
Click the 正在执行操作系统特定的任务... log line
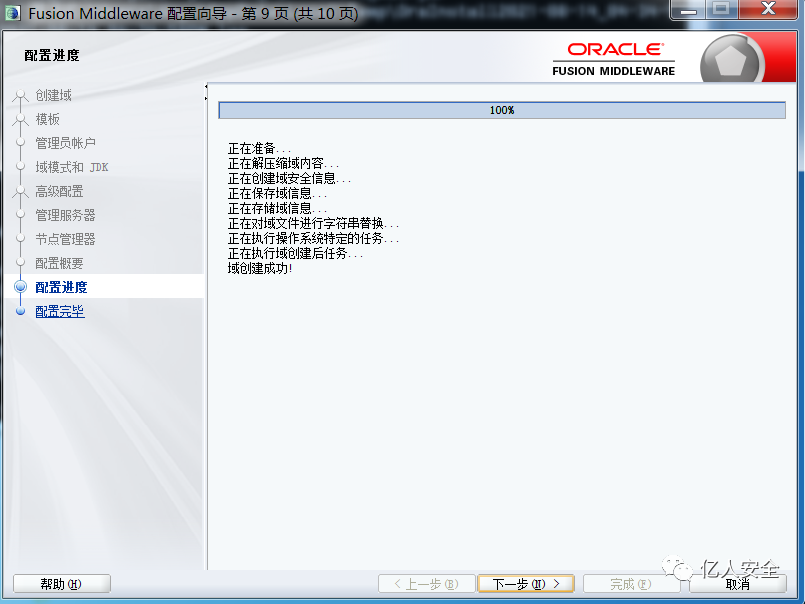314,238
